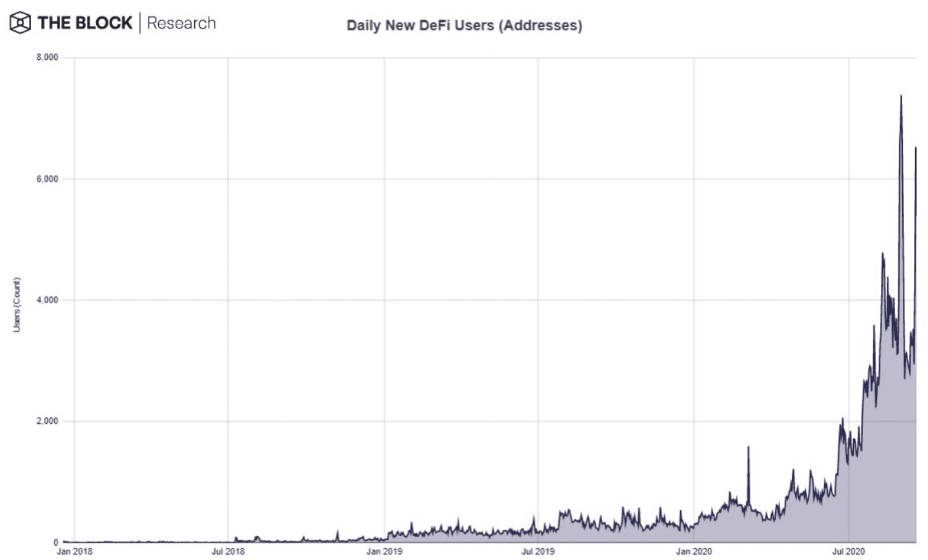This screenshot has height=560, width=928.
Task: Click the 2,000 y-axis label
Action: pos(47,421)
